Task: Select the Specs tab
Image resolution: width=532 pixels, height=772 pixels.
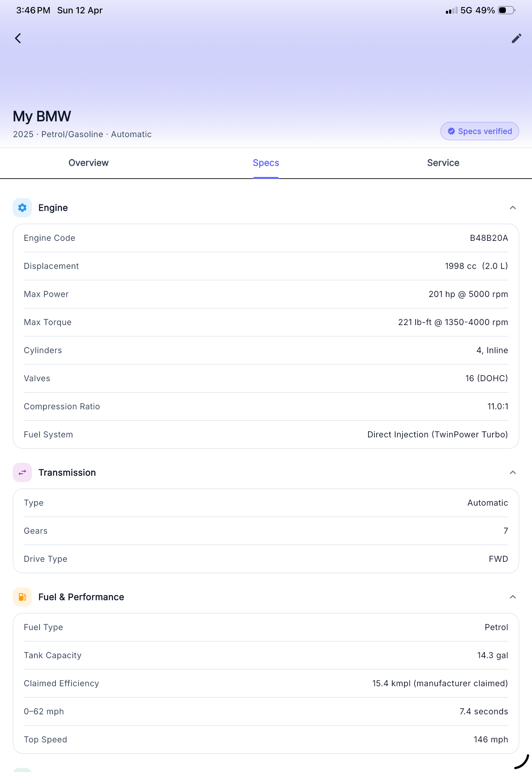Action: [266, 163]
